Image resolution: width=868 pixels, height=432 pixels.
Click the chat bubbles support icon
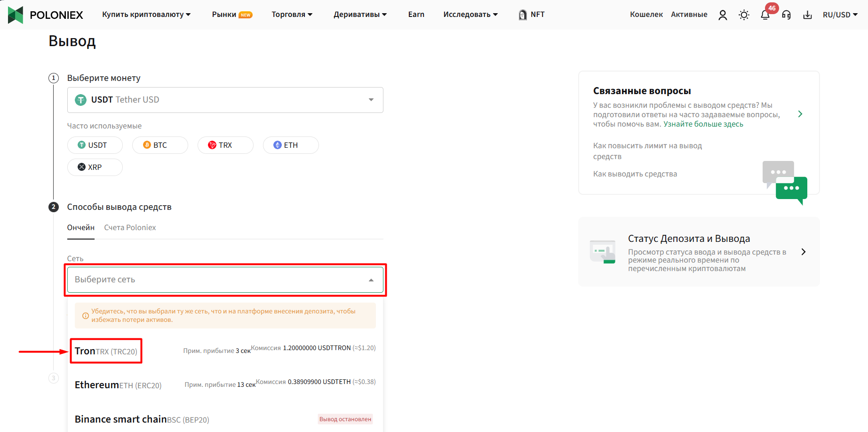(785, 183)
